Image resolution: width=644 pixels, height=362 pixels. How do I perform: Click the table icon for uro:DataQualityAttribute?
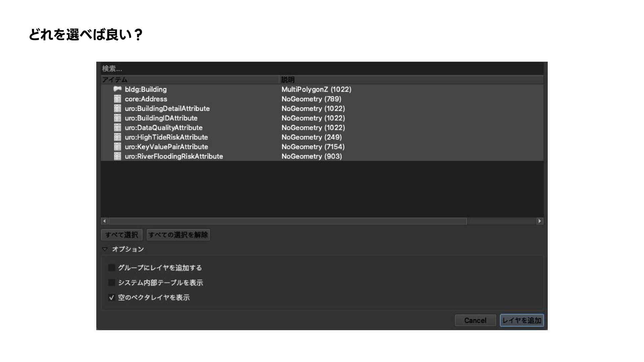117,127
